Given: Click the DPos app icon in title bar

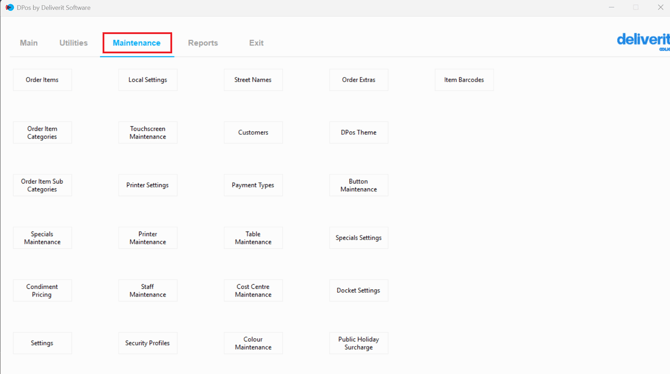Looking at the screenshot, I should [x=9, y=7].
